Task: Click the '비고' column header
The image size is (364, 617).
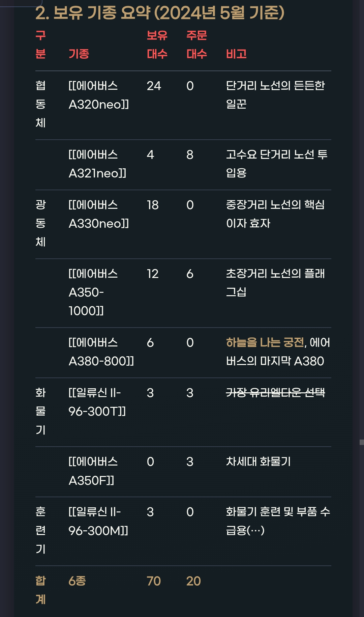Action: 236,54
